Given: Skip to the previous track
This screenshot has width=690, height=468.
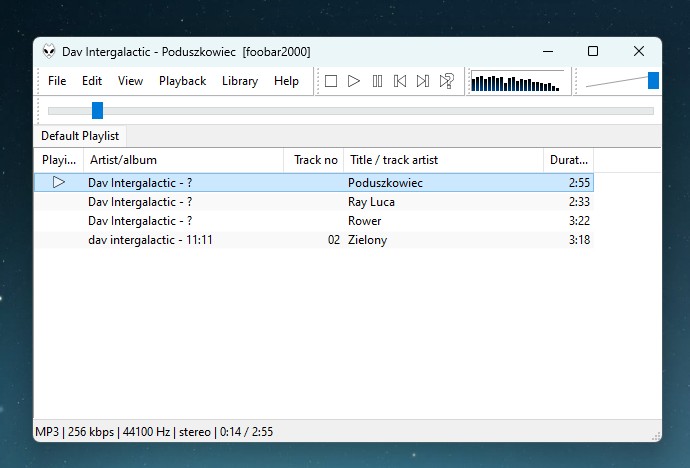Looking at the screenshot, I should 400,81.
